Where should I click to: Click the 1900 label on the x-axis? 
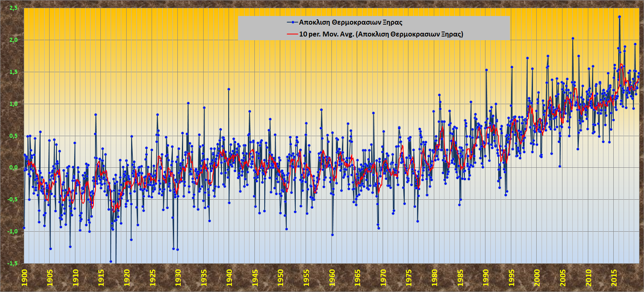(x=24, y=278)
